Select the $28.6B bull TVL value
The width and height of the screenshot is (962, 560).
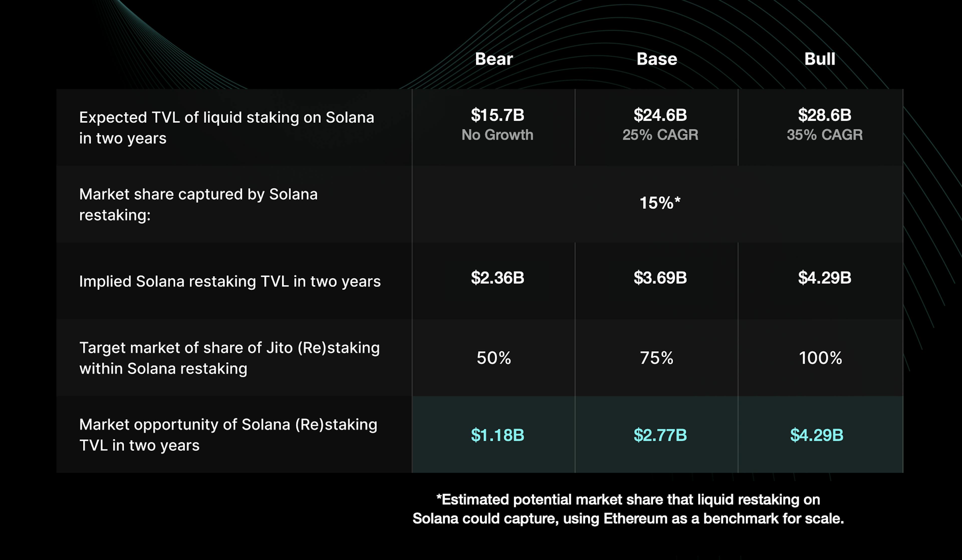824,115
